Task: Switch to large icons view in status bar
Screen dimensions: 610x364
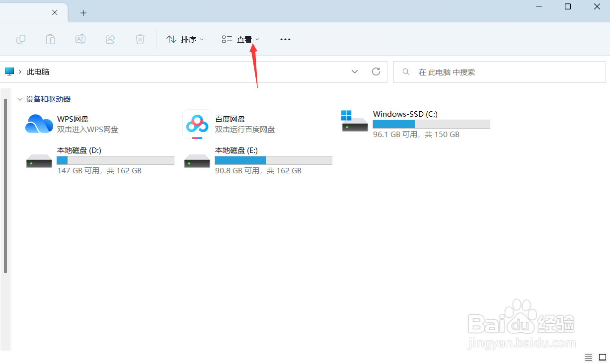Action: (603, 358)
